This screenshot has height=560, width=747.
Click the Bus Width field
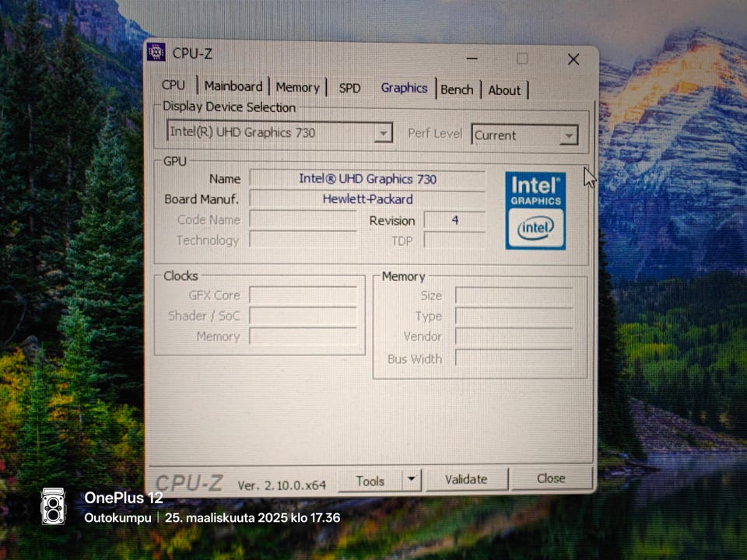(514, 358)
